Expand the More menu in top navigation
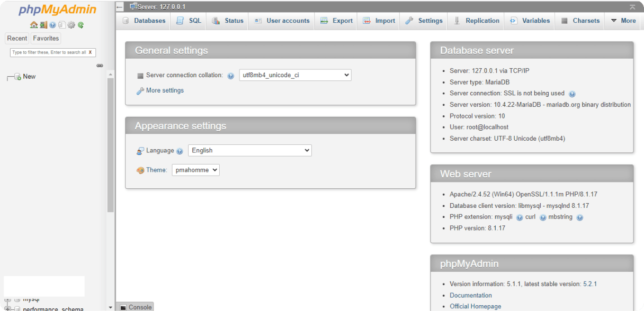 623,21
